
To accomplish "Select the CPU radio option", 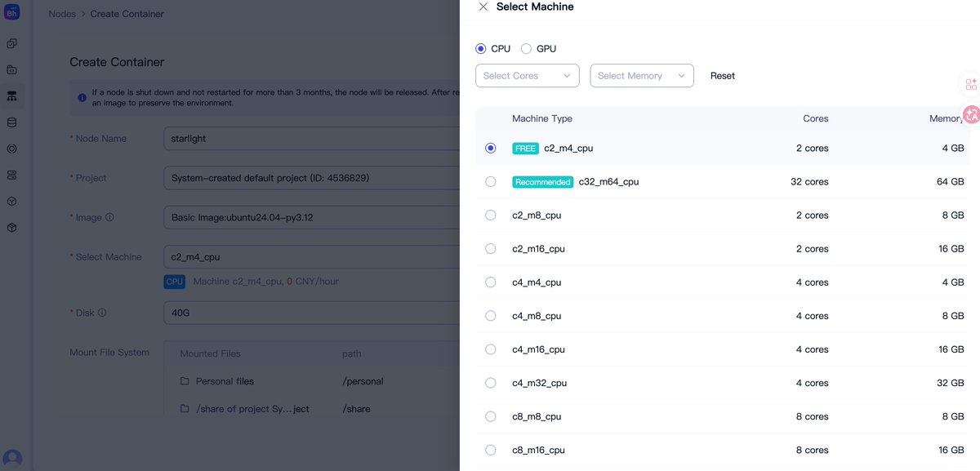I will point(481,49).
